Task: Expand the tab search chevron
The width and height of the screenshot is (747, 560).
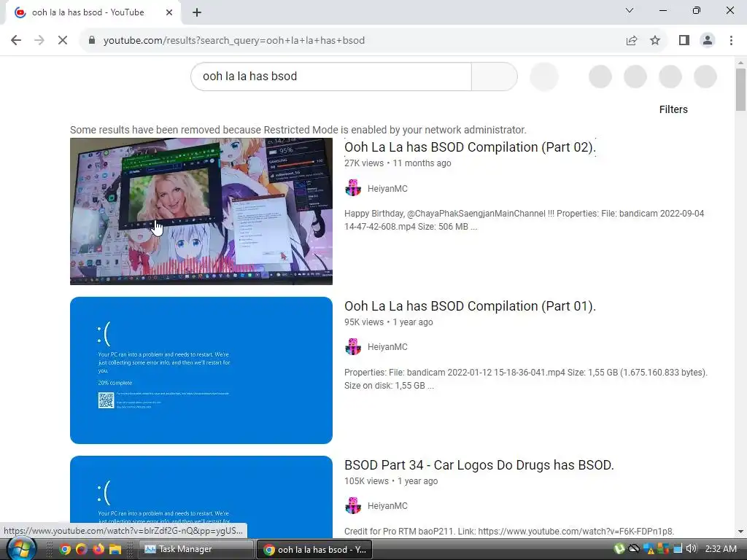Action: coord(630,10)
